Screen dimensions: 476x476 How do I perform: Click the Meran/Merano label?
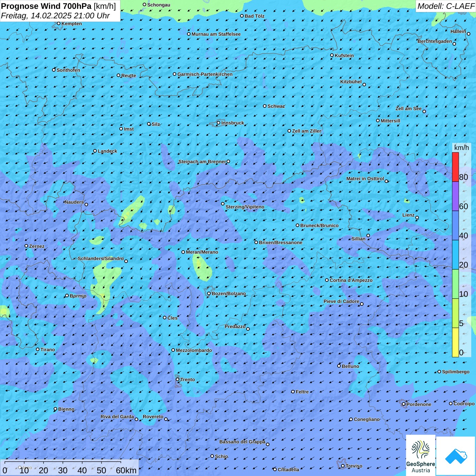[202, 252]
